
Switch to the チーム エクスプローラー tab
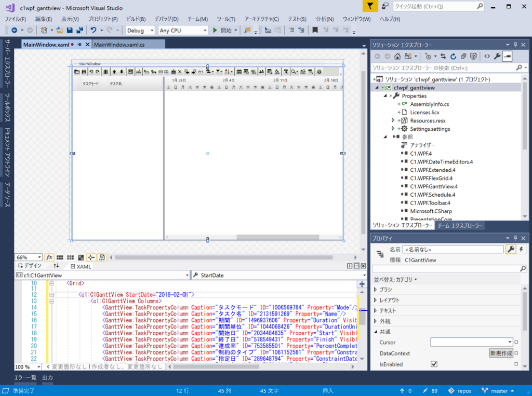point(460,225)
